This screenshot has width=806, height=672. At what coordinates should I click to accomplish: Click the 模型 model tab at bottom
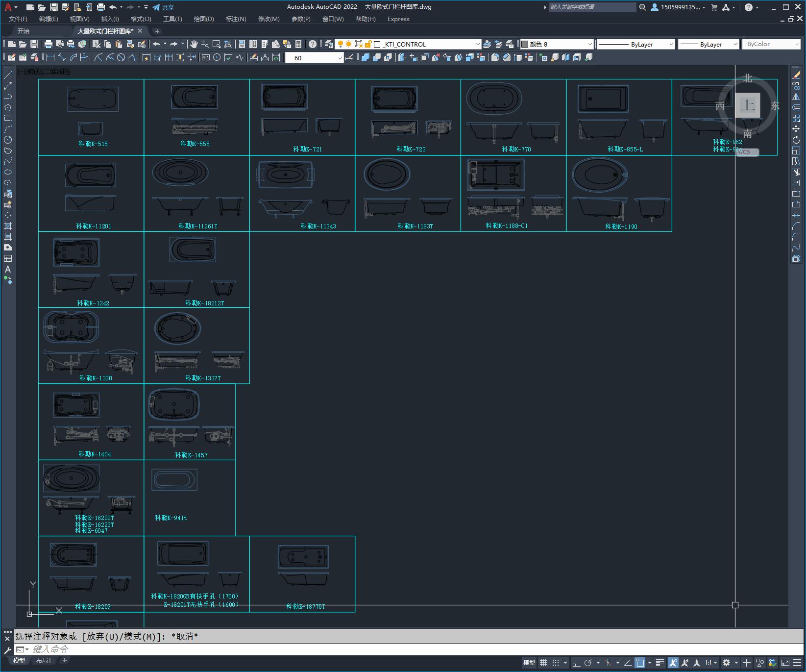tap(19, 660)
